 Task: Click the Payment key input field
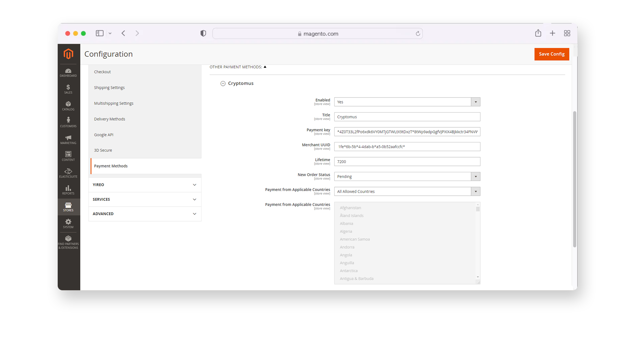[x=407, y=132]
